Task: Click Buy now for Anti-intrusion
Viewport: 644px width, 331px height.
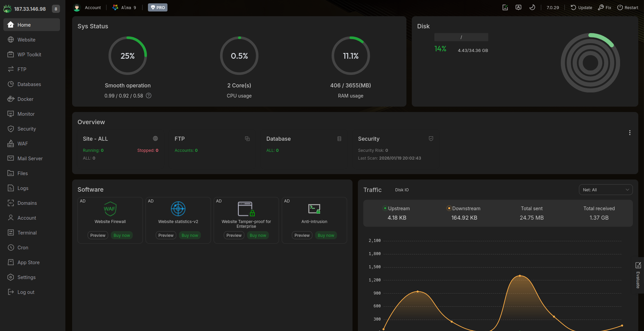Action: [x=326, y=236]
